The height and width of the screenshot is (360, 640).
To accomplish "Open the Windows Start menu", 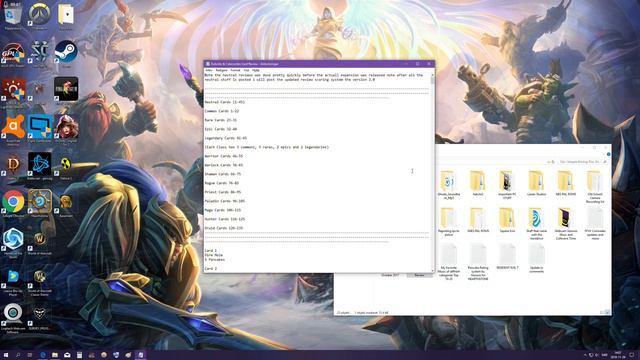I will coord(6,355).
